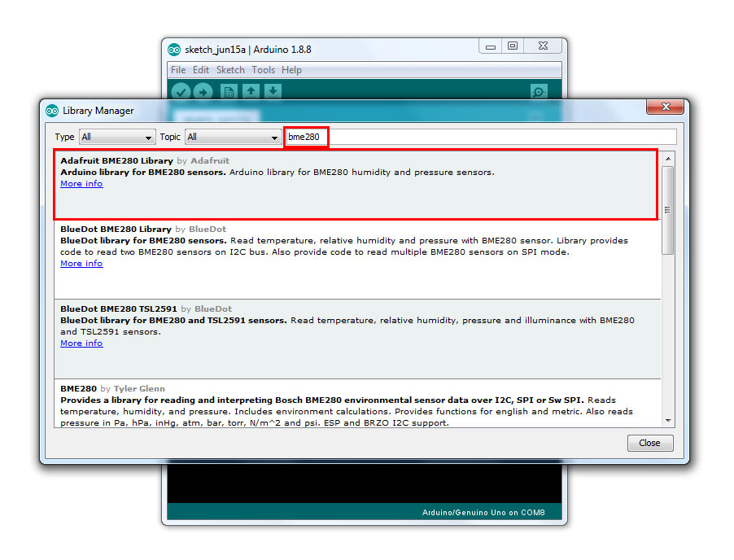Open the Help menu in Arduino window

point(291,70)
